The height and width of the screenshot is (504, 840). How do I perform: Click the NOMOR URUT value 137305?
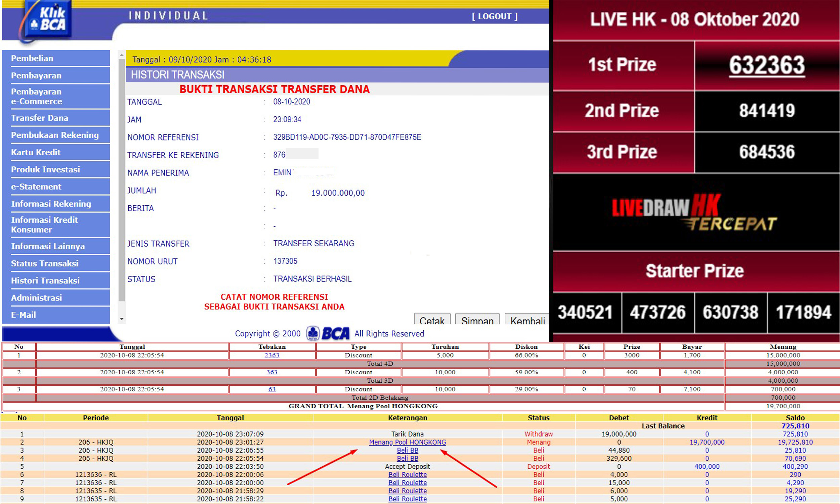pyautogui.click(x=285, y=261)
